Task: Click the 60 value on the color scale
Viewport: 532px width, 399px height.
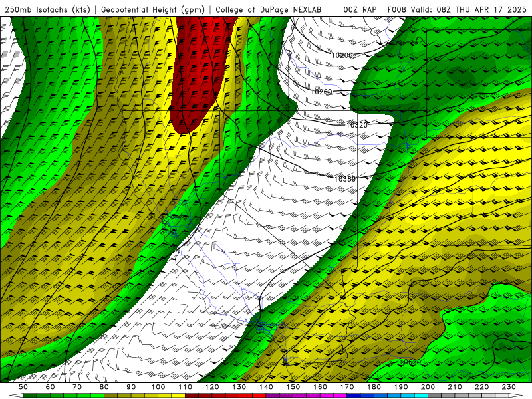Action: point(51,387)
